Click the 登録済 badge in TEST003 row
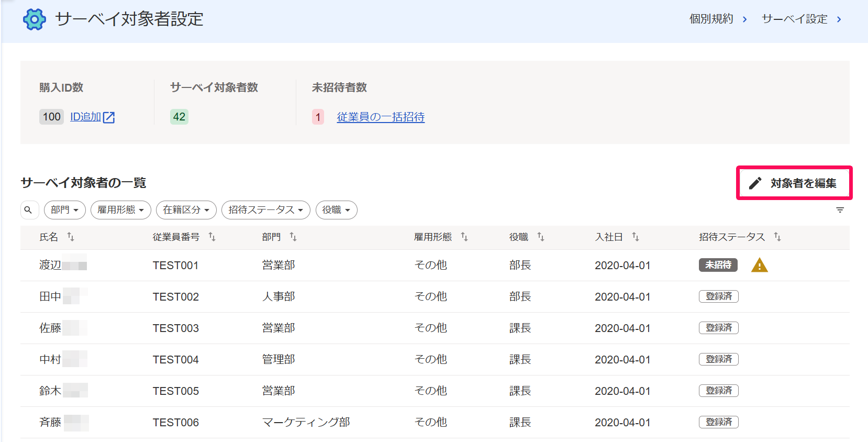This screenshot has width=868, height=442. click(x=719, y=328)
